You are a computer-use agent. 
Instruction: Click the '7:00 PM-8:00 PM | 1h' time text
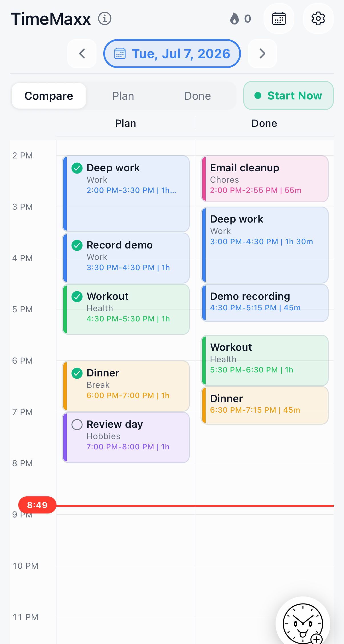tap(128, 447)
